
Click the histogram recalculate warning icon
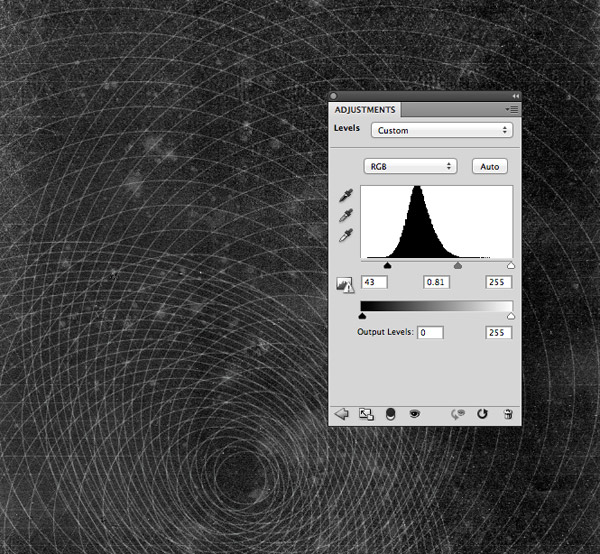(x=344, y=285)
